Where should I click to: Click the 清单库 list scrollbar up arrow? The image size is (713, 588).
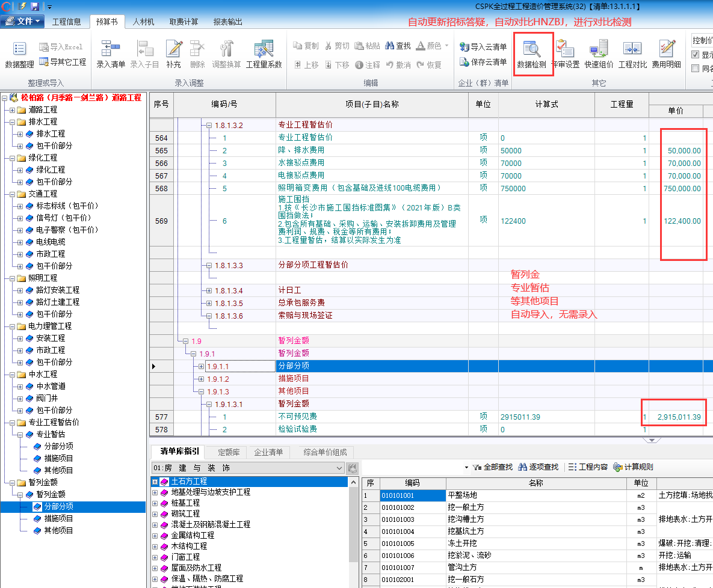coord(353,483)
